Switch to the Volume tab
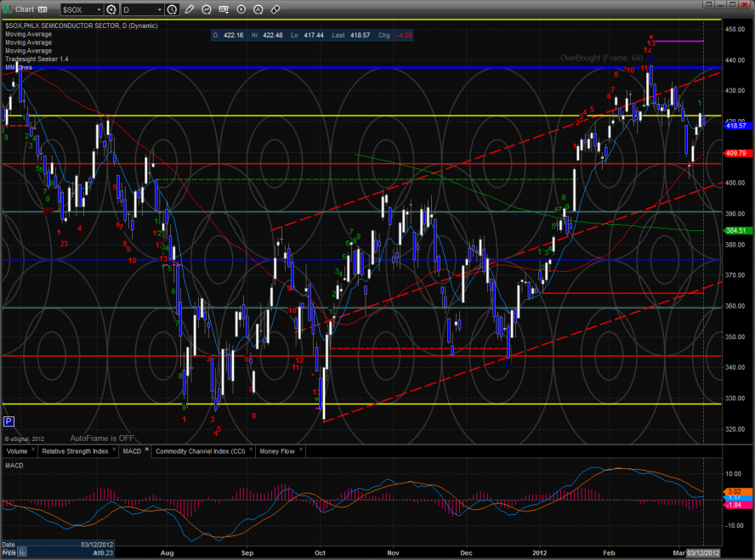This screenshot has height=560, width=755. (x=17, y=451)
